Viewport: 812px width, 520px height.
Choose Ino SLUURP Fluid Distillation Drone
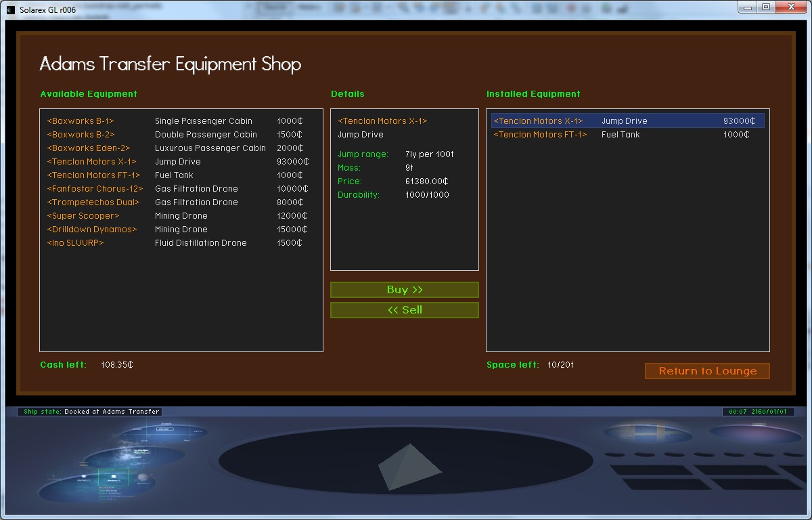coord(175,243)
